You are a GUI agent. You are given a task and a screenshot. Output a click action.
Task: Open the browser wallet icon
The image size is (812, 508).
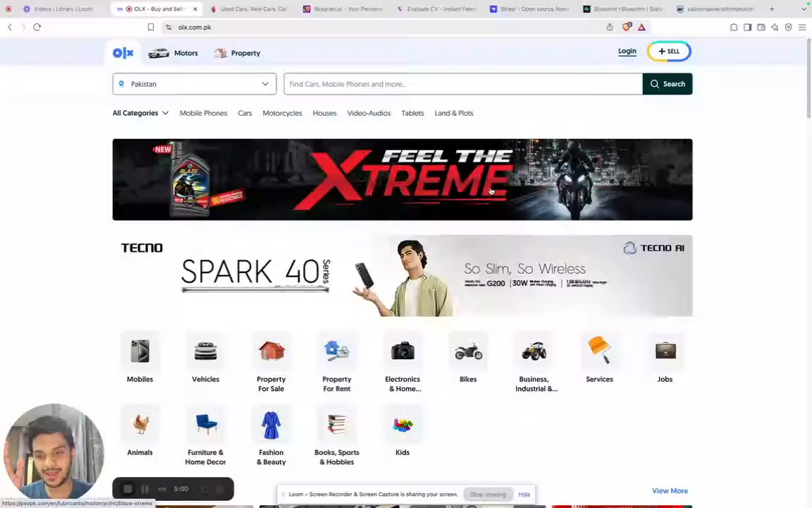(x=761, y=27)
